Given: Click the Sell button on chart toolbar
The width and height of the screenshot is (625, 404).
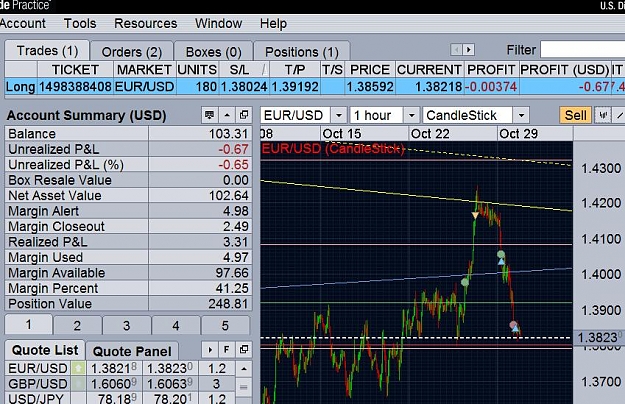Looking at the screenshot, I should (575, 116).
